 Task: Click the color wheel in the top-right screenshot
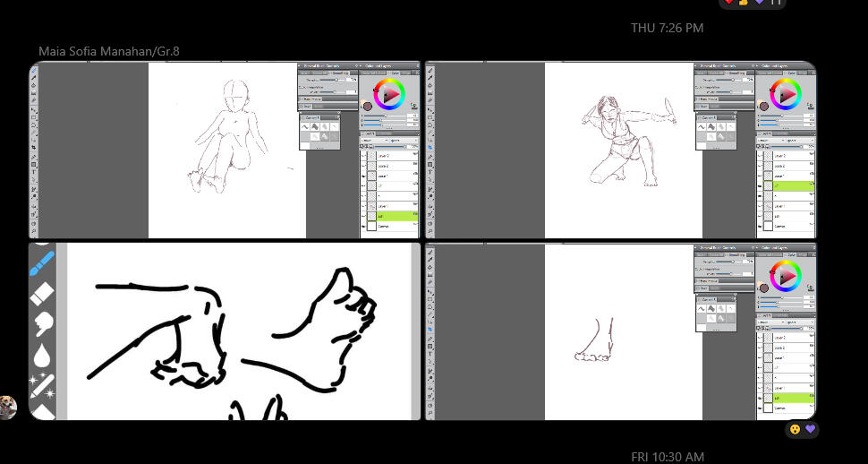coord(786,94)
